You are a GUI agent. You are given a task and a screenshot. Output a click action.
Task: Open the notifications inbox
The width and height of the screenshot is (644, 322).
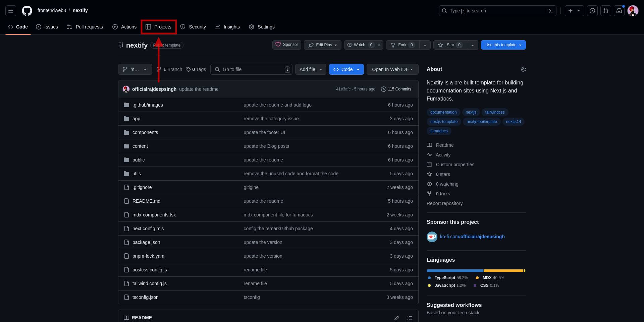tap(619, 11)
